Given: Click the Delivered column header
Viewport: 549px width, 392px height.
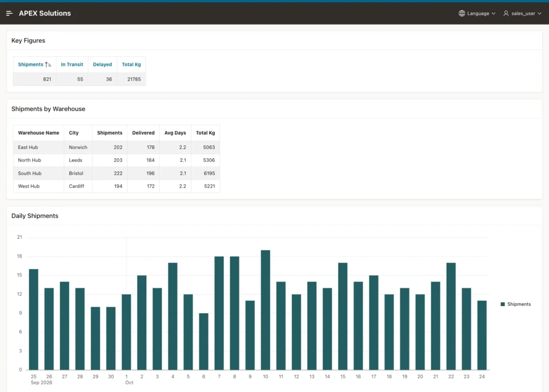Looking at the screenshot, I should point(143,133).
